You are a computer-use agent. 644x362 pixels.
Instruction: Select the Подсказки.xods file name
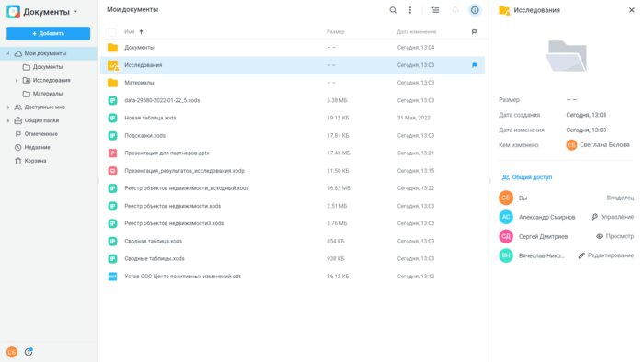pyautogui.click(x=145, y=136)
